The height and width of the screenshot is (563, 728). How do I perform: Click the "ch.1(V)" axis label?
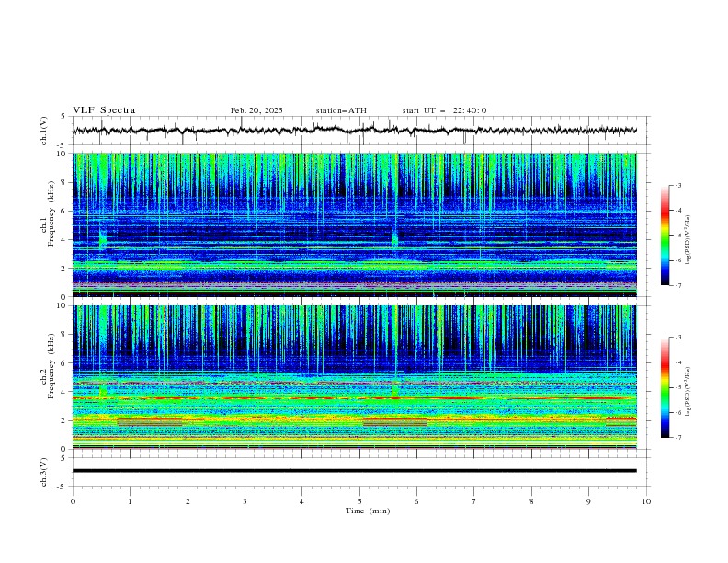click(x=44, y=131)
